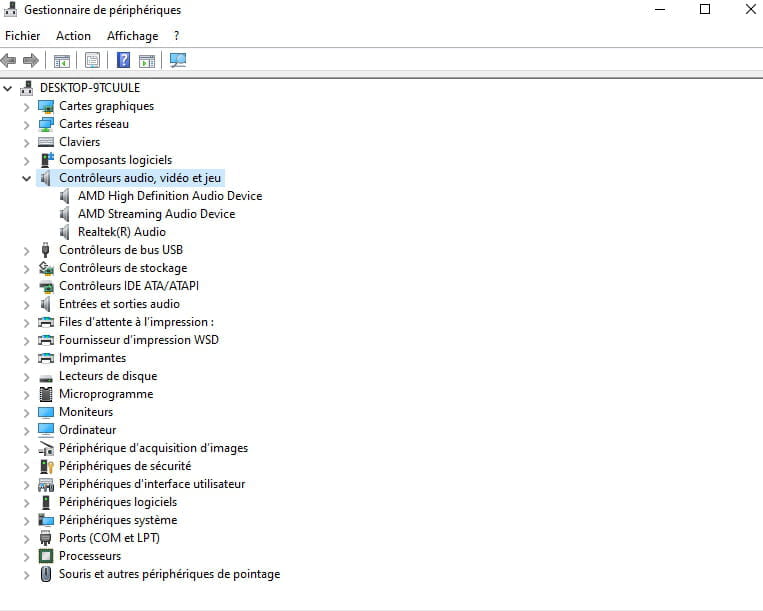This screenshot has width=763, height=611.
Task: Click the Microprogramme chip icon
Action: pyautogui.click(x=46, y=394)
